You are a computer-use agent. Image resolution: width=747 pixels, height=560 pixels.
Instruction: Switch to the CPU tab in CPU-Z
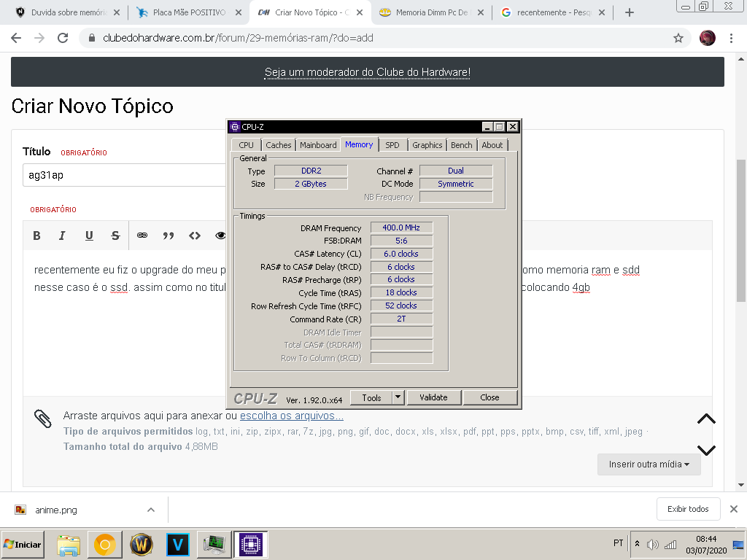coord(247,145)
